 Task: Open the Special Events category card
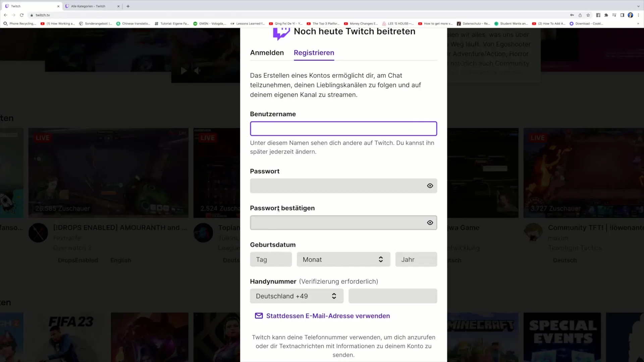(562, 337)
